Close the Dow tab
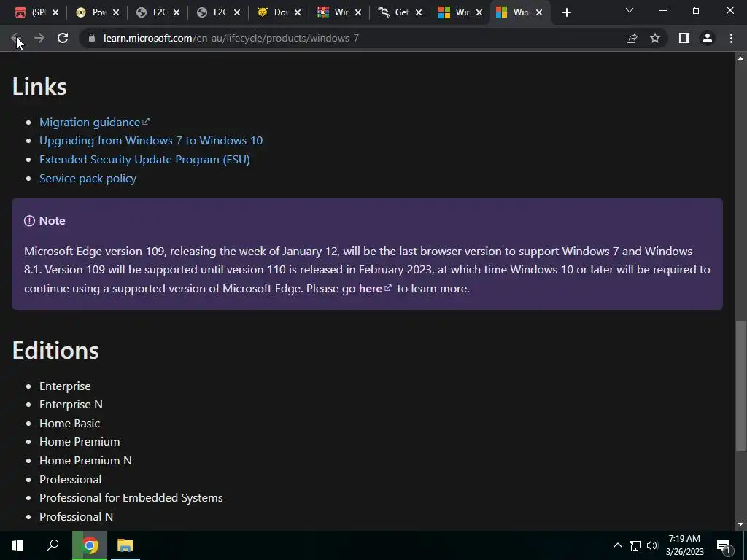The width and height of the screenshot is (747, 560). (x=298, y=13)
